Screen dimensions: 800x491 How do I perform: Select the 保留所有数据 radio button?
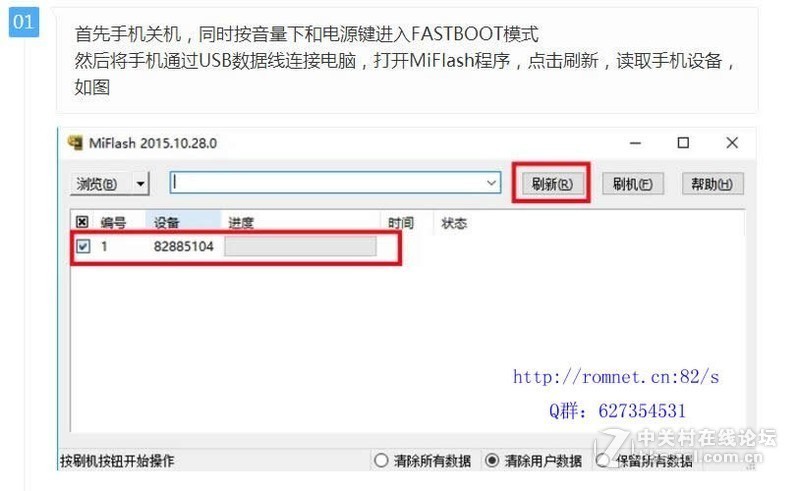[603, 460]
